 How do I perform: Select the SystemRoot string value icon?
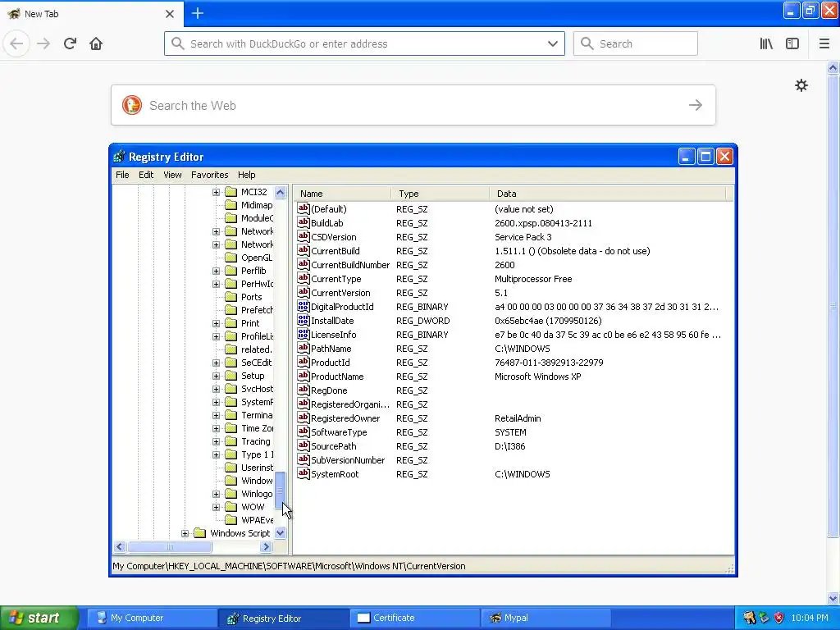tap(304, 473)
